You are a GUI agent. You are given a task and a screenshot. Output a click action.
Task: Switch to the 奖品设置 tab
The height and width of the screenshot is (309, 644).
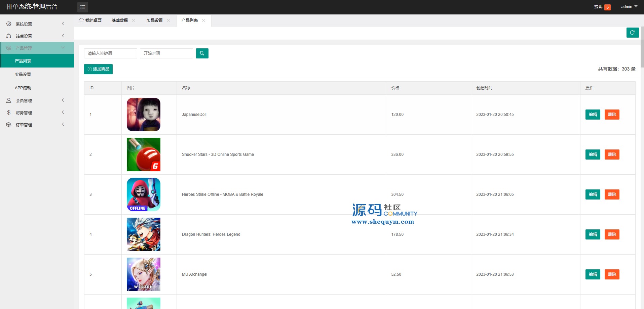pos(155,20)
